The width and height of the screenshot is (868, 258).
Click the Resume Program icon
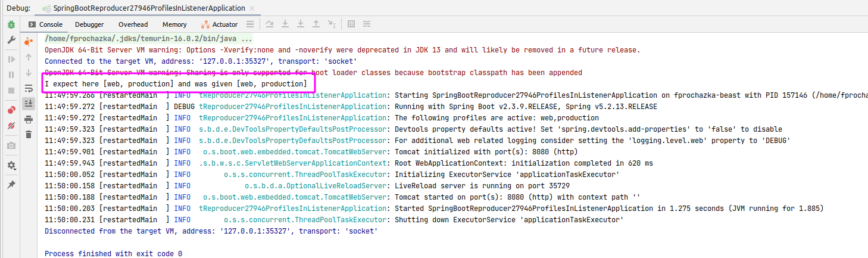pyautogui.click(x=11, y=59)
